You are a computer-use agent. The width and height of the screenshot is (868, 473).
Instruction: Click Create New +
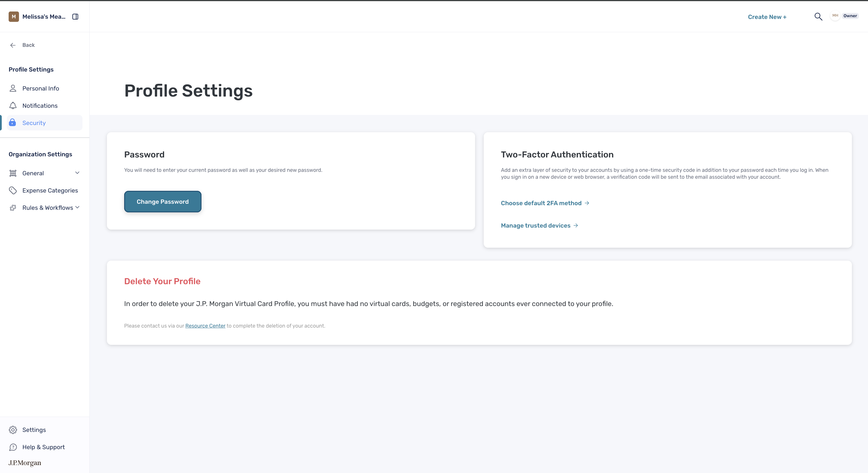click(x=767, y=17)
